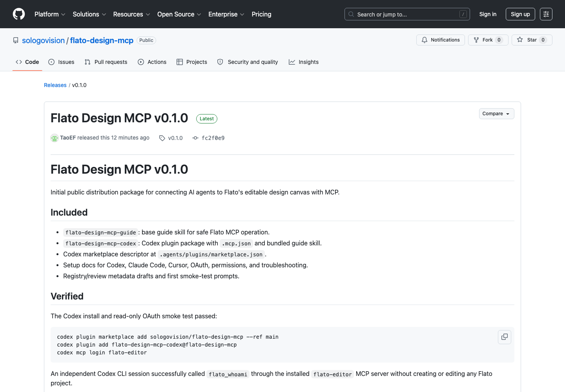565x392 pixels.
Task: Select the flato-editor inline code in paragraph
Action: click(x=333, y=374)
